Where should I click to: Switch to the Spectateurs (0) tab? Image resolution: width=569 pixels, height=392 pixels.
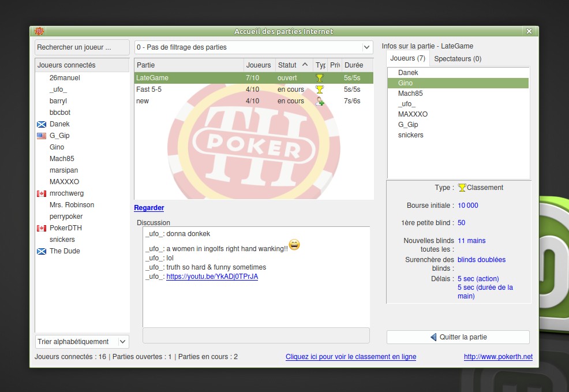coord(458,58)
